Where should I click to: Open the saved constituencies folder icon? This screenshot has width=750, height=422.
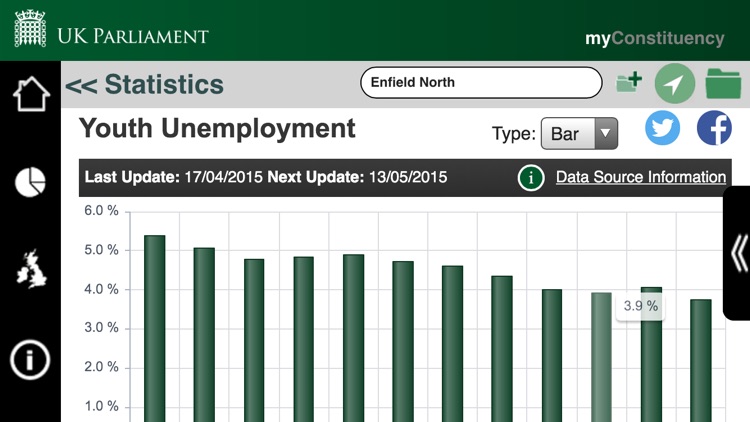pyautogui.click(x=723, y=83)
